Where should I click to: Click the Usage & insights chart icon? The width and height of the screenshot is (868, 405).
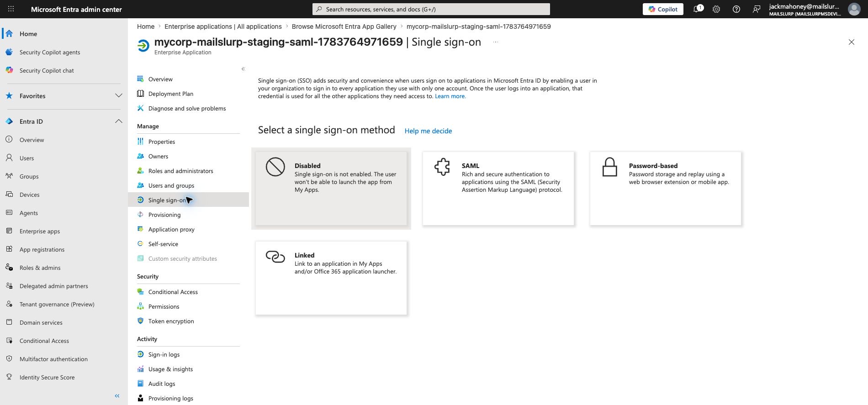coord(141,369)
